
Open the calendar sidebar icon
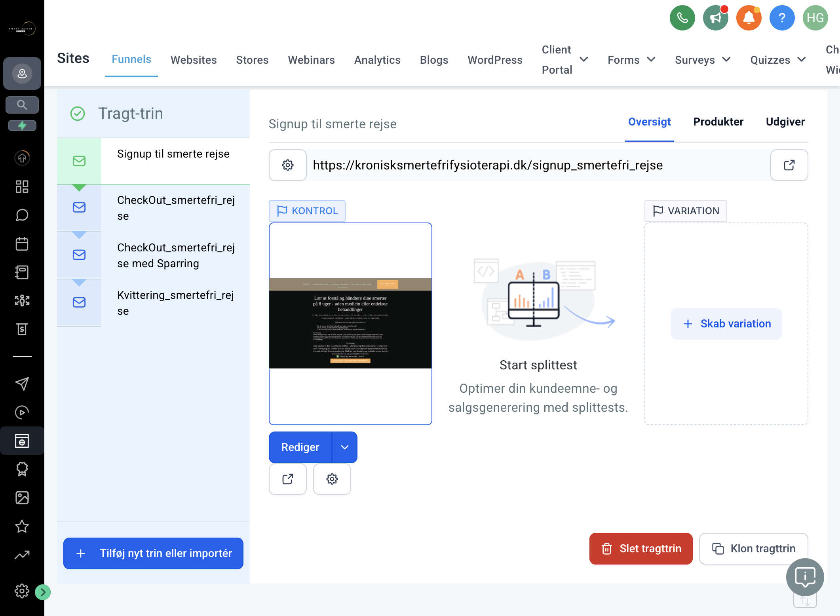click(22, 243)
